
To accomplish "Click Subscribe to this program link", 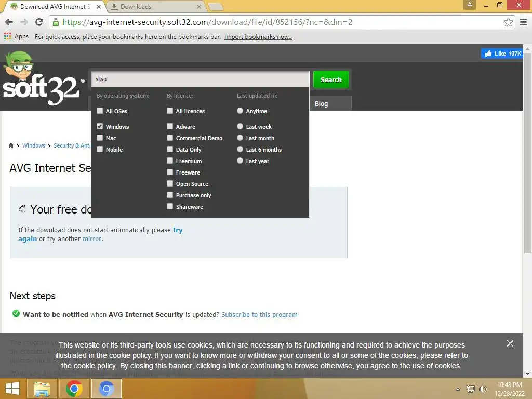I will [x=259, y=314].
